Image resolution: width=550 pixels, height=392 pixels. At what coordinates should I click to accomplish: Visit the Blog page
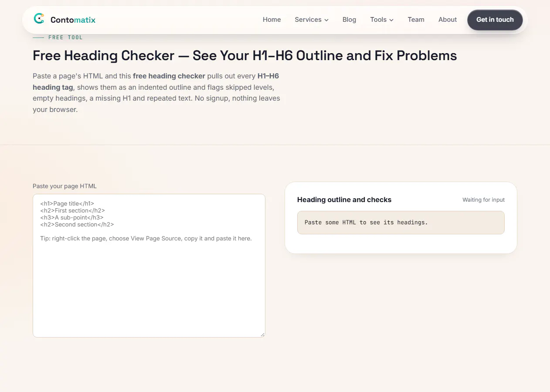349,20
